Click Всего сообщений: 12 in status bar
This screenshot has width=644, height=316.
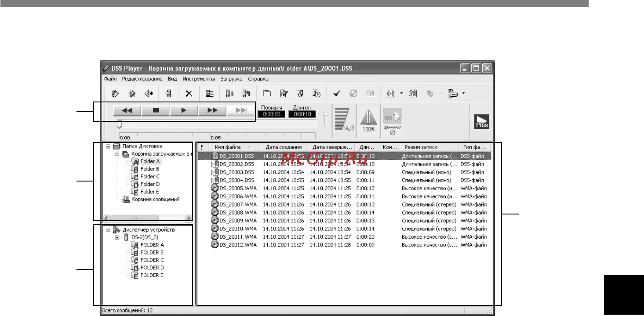[x=127, y=310]
